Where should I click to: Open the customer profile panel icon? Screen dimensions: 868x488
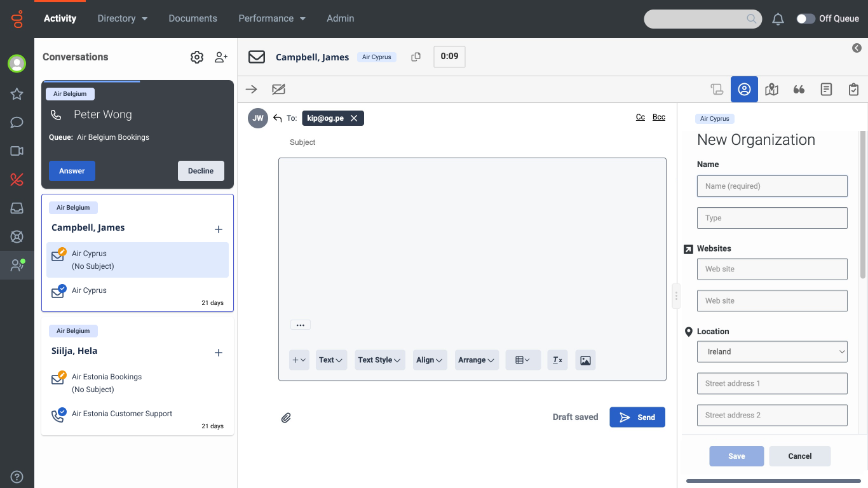[x=744, y=90]
